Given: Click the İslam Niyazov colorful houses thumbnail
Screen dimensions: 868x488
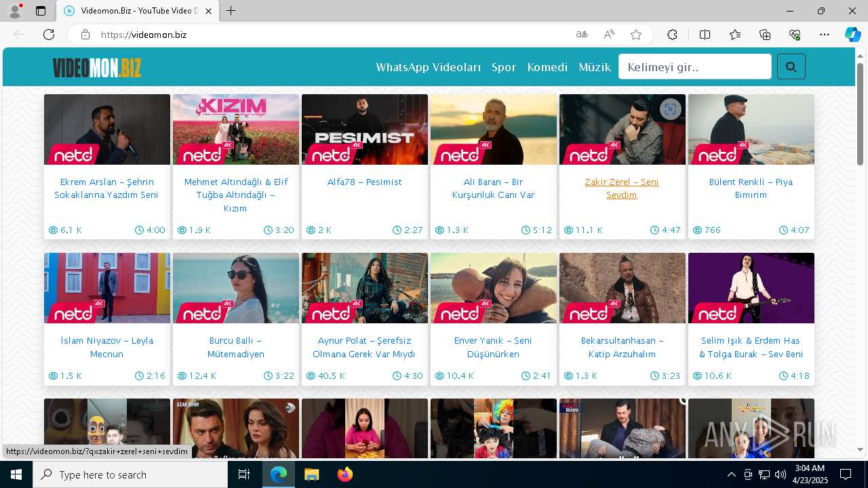Looking at the screenshot, I should point(107,288).
